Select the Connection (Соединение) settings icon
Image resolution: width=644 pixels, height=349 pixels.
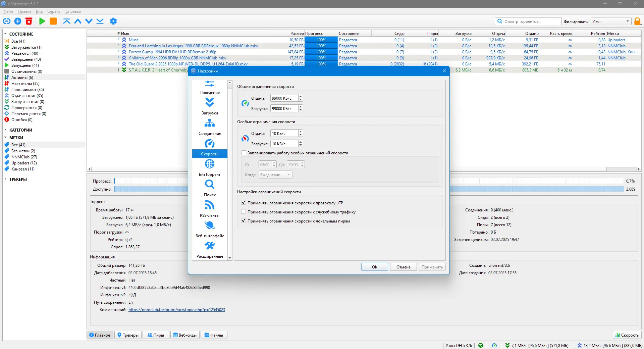coord(210,123)
